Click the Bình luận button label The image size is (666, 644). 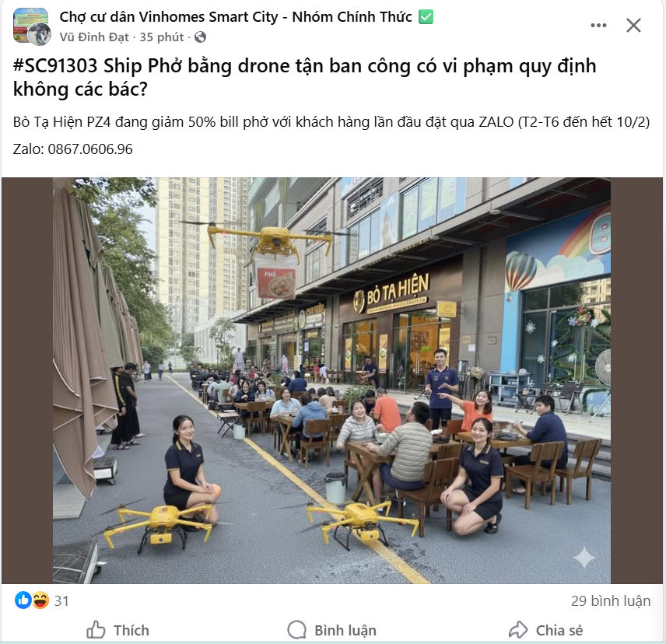[x=345, y=631]
